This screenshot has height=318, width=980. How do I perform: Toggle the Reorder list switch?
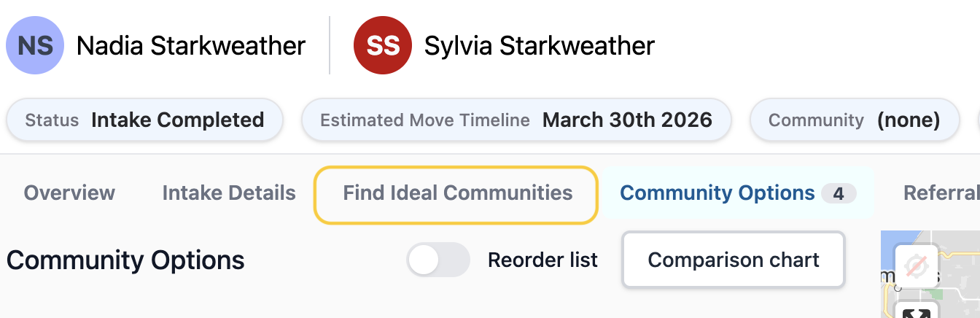click(438, 260)
